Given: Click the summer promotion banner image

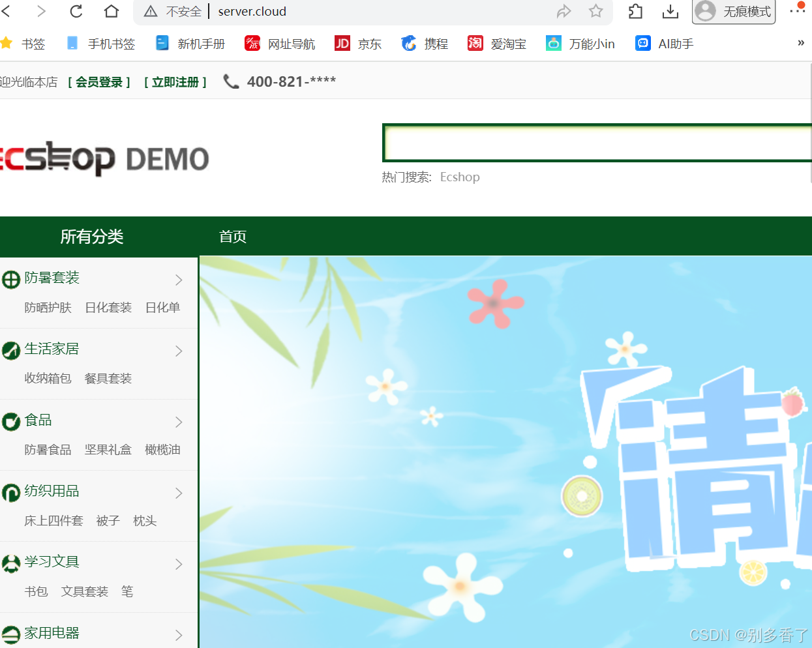Looking at the screenshot, I should click(x=505, y=452).
